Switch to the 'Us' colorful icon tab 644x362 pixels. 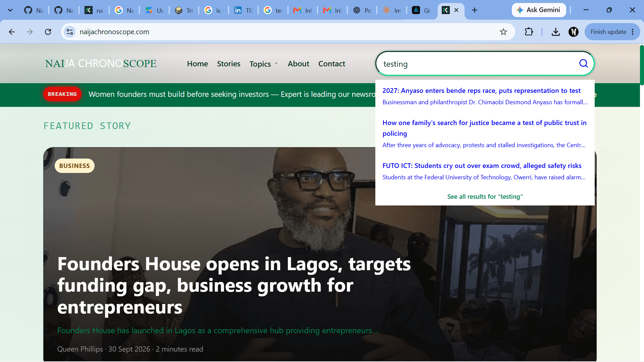point(154,10)
